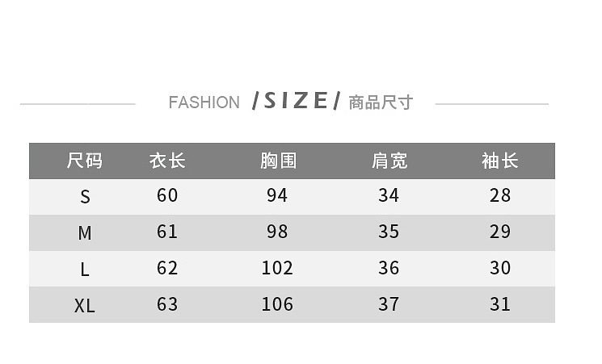Click the 31 sleeve length cell
This screenshot has height=364, width=602.
point(500,304)
